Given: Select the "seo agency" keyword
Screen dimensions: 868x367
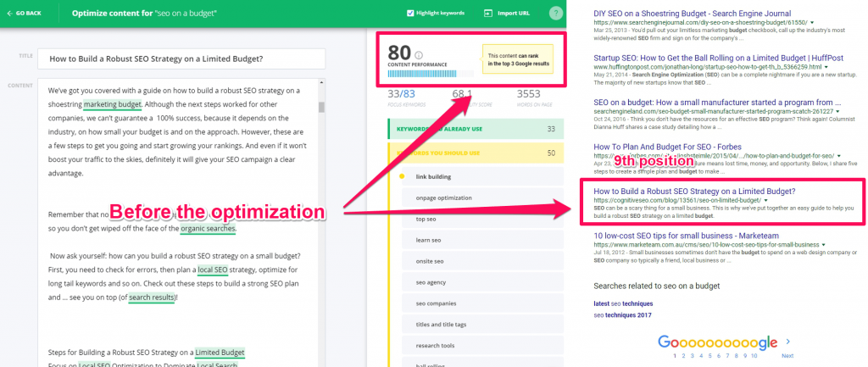Looking at the screenshot, I should tap(482, 282).
